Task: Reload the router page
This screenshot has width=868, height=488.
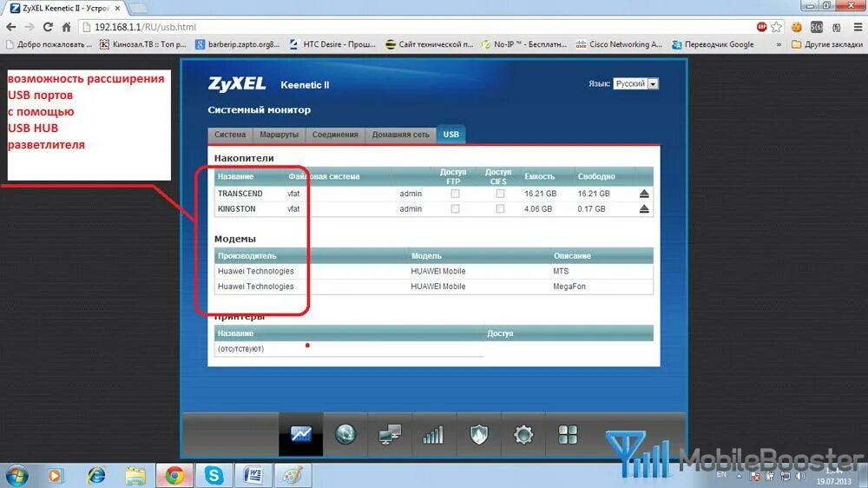Action: [x=48, y=27]
